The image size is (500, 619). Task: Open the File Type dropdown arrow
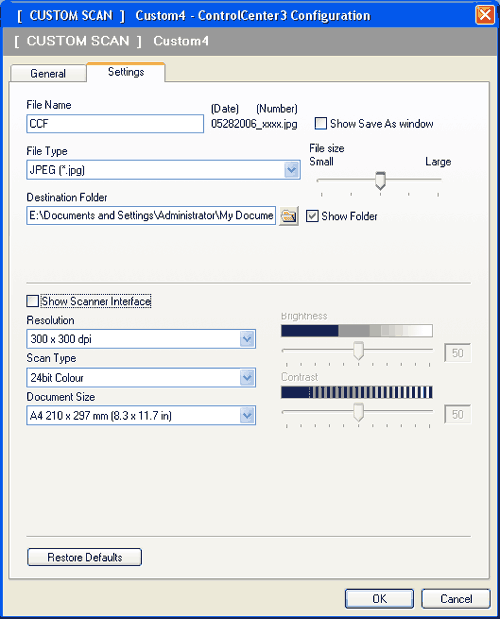click(x=292, y=170)
